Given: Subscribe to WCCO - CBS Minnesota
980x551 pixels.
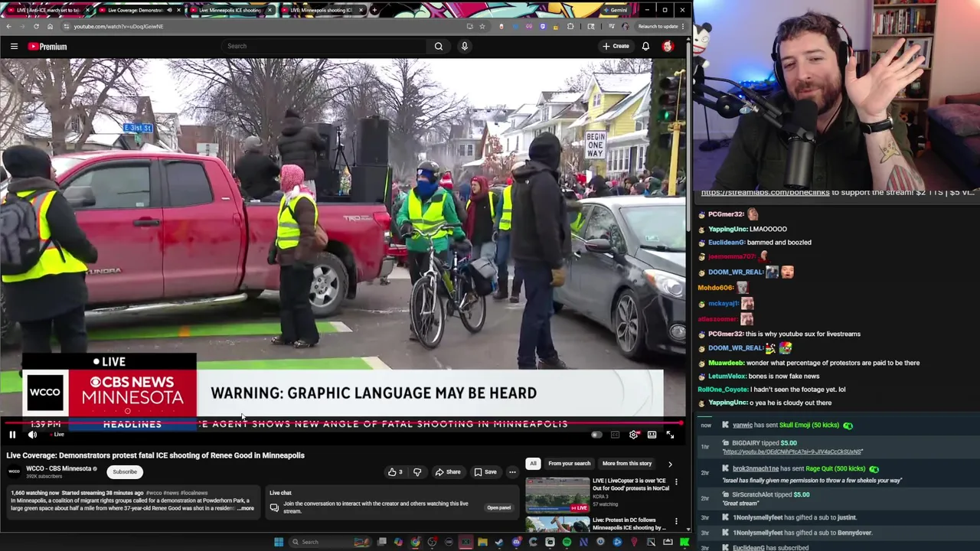Looking at the screenshot, I should (125, 472).
